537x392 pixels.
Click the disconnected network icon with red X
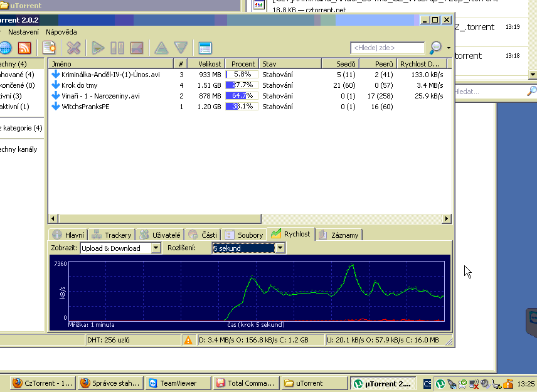click(474, 384)
